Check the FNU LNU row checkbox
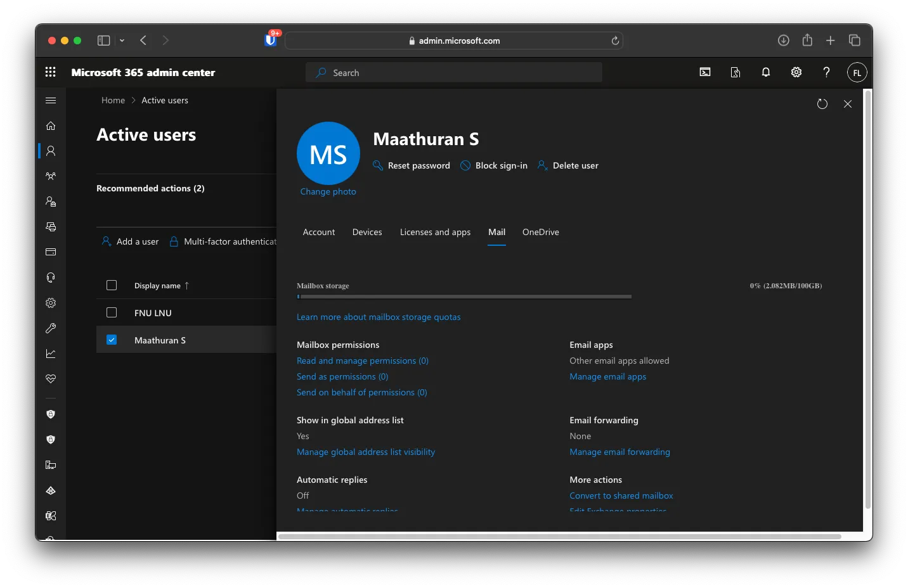908x588 pixels. (x=112, y=312)
